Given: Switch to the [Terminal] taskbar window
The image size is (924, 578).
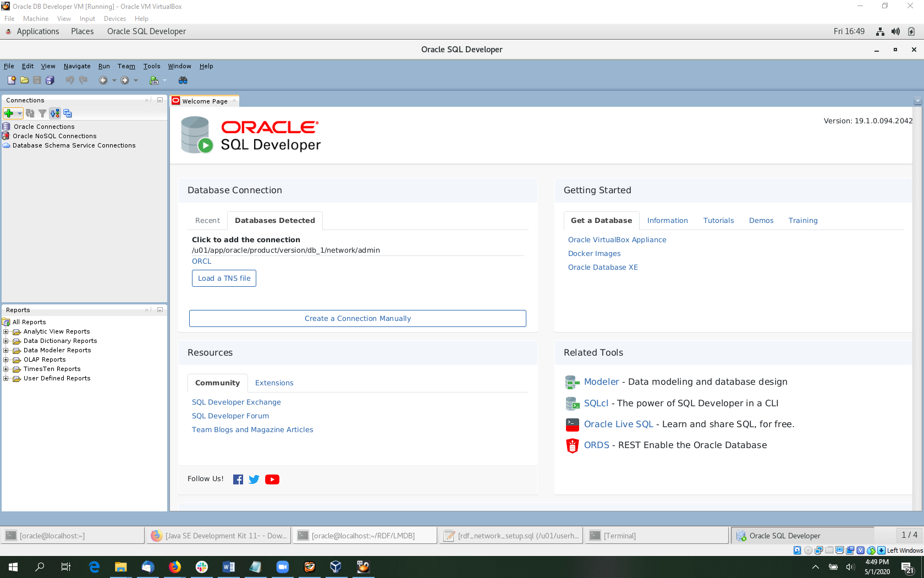Looking at the screenshot, I should [657, 536].
